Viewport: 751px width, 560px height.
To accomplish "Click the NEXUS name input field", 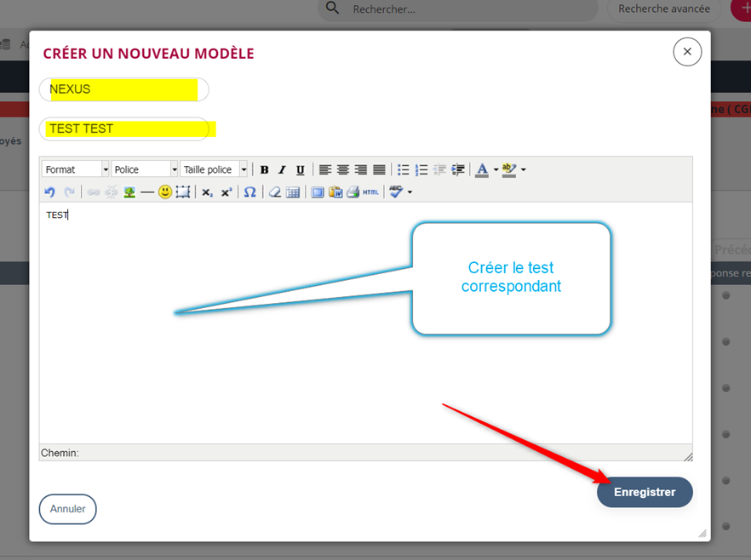I will (x=124, y=89).
